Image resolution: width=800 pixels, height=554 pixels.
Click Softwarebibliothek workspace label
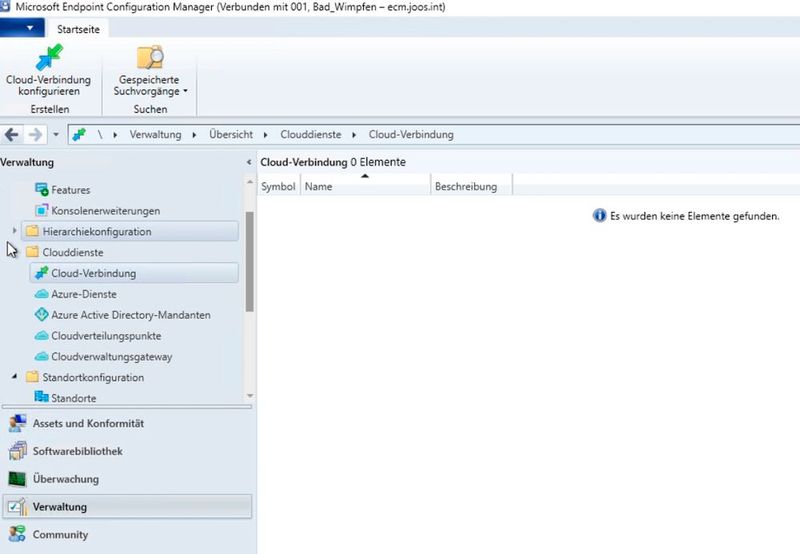coord(78,451)
